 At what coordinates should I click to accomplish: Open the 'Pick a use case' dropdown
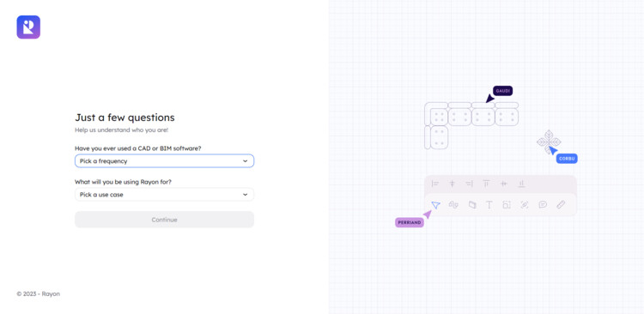click(x=164, y=195)
